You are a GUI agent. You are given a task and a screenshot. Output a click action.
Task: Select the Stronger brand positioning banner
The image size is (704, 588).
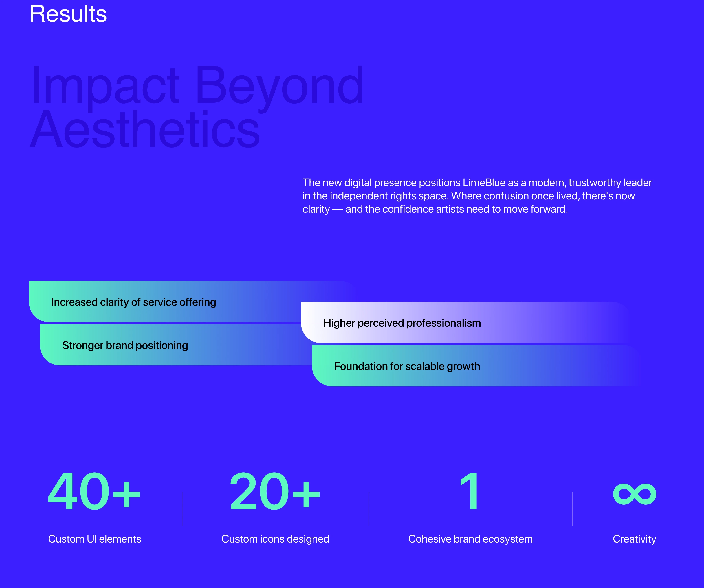pyautogui.click(x=125, y=345)
